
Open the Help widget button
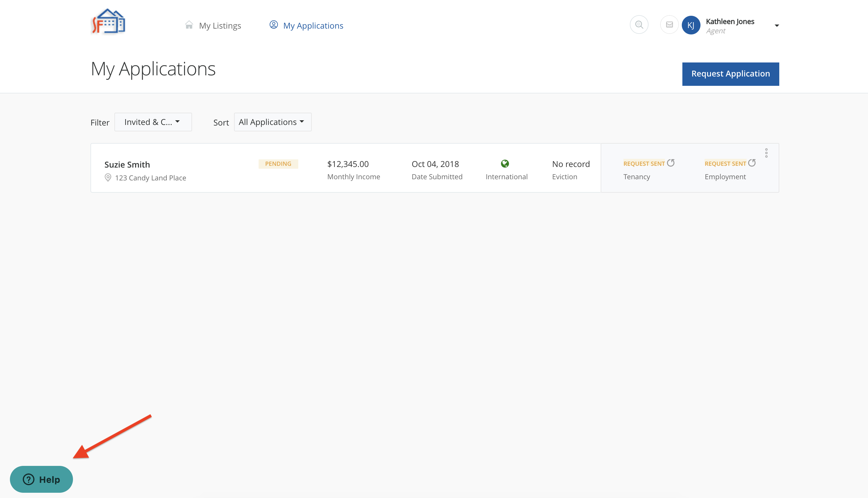(41, 479)
